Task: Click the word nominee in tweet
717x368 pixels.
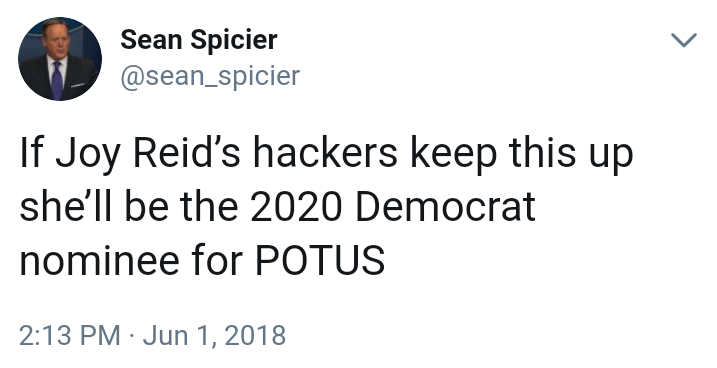Action: coord(99,261)
